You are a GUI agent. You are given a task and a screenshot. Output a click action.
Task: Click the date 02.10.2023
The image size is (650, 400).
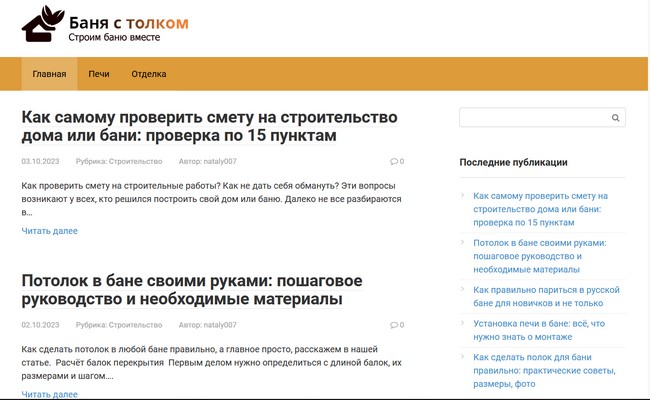pos(40,325)
